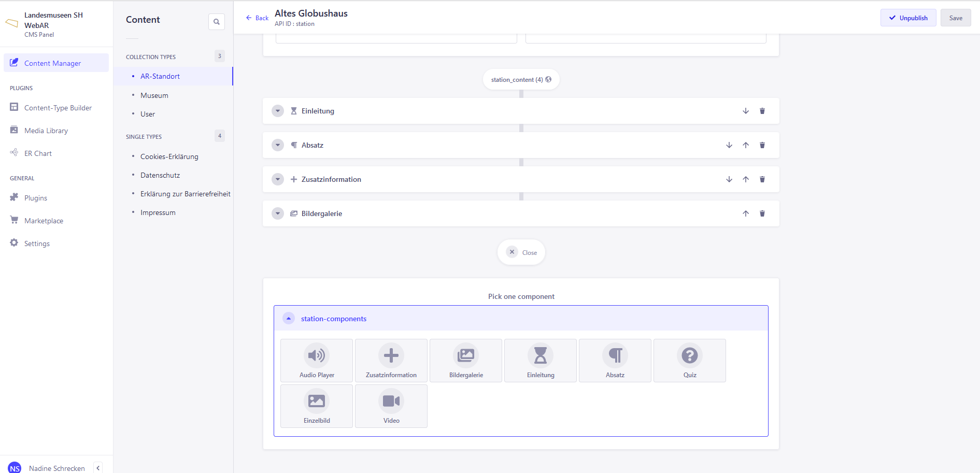Click Nadine Schrecken user name
This screenshot has height=473, width=980.
[x=57, y=468]
